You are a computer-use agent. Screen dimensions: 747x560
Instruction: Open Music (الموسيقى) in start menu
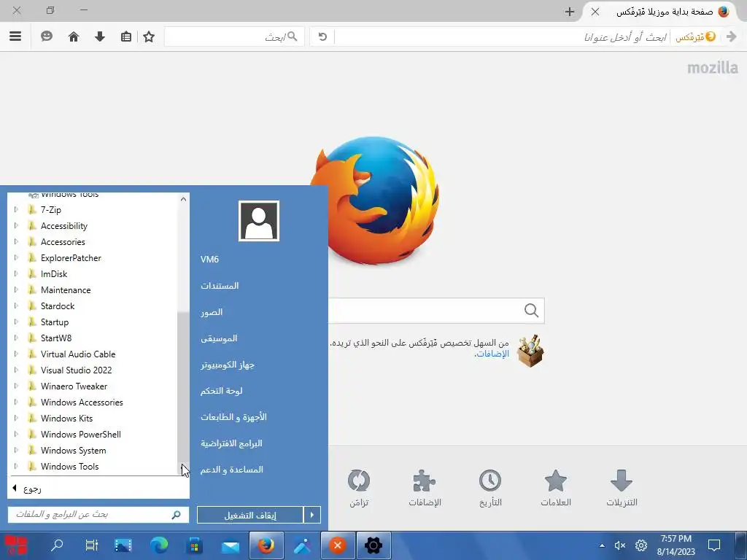point(219,338)
